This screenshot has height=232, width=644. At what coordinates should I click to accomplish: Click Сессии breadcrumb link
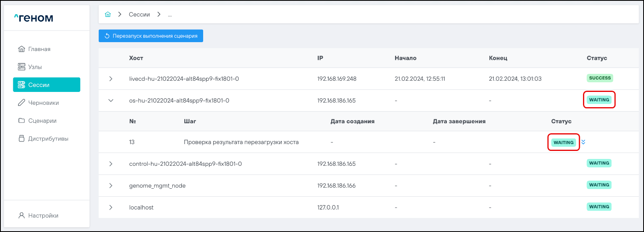pyautogui.click(x=139, y=14)
